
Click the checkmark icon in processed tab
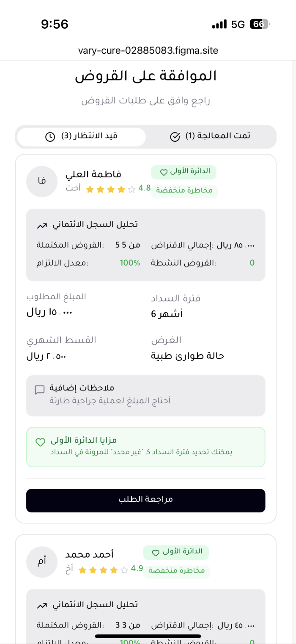click(x=175, y=137)
